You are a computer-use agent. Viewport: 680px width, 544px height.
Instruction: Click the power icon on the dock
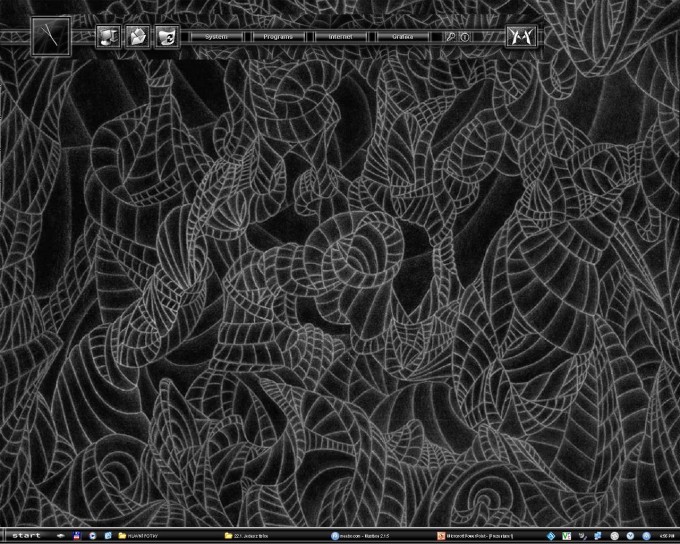[464, 37]
